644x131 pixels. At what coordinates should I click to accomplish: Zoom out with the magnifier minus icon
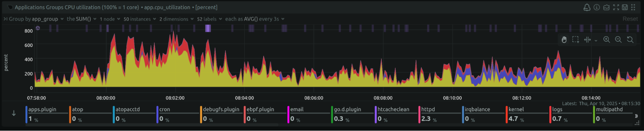pos(618,40)
